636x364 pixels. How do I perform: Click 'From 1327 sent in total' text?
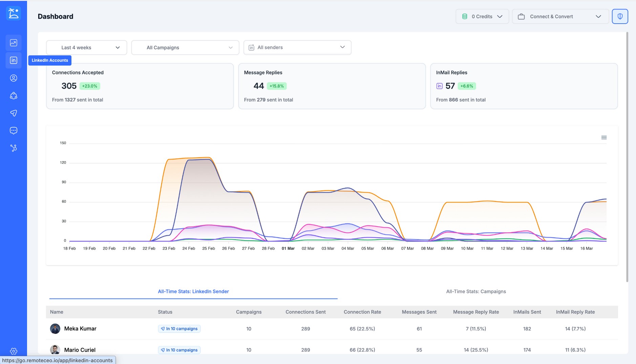tap(78, 100)
